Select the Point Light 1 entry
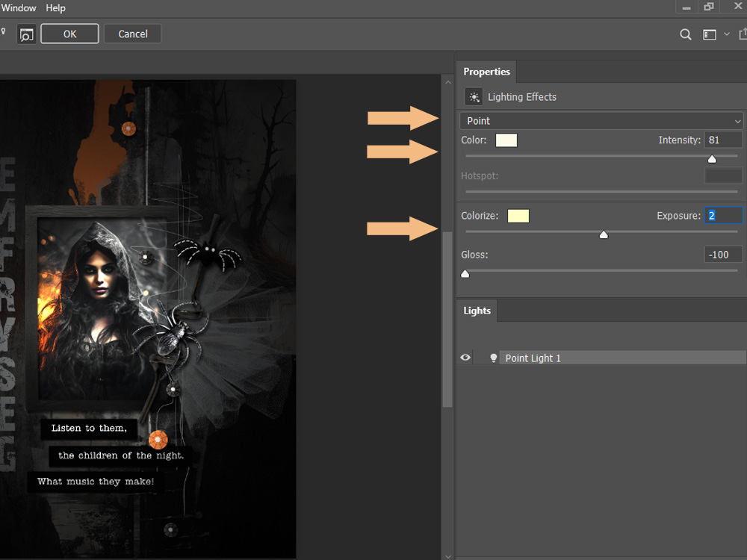This screenshot has width=747, height=560. [x=533, y=358]
